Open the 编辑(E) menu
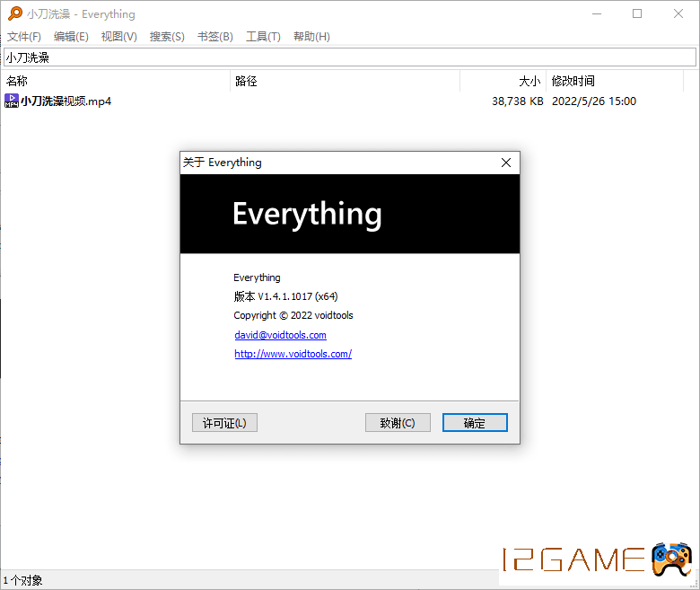This screenshot has height=590, width=700. [x=71, y=37]
